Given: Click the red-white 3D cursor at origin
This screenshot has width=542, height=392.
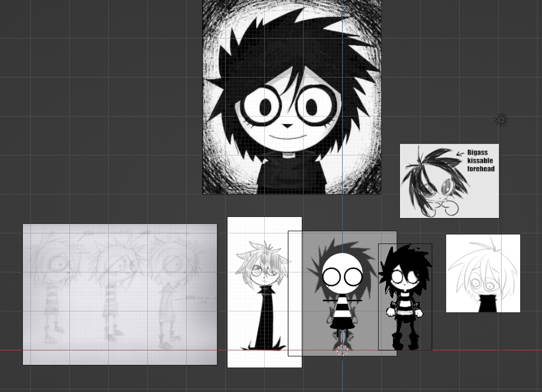Looking at the screenshot, I should [342, 350].
